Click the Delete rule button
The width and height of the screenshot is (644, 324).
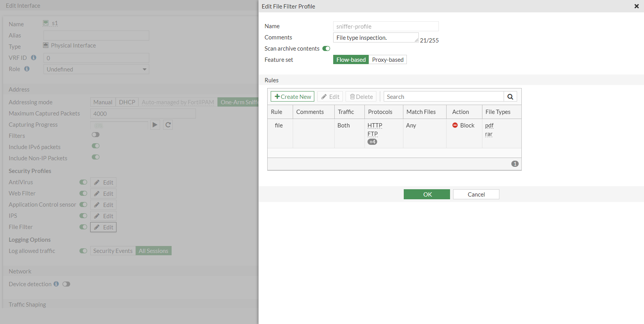click(x=361, y=97)
